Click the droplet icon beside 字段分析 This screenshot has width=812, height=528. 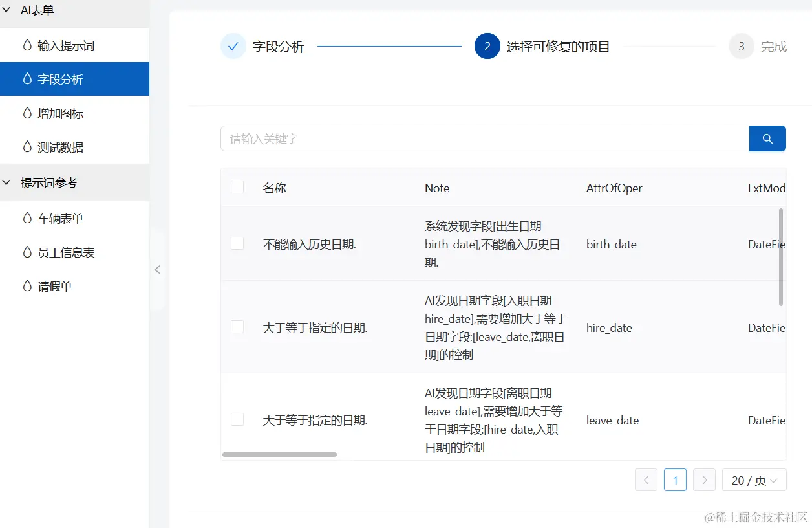(27, 79)
